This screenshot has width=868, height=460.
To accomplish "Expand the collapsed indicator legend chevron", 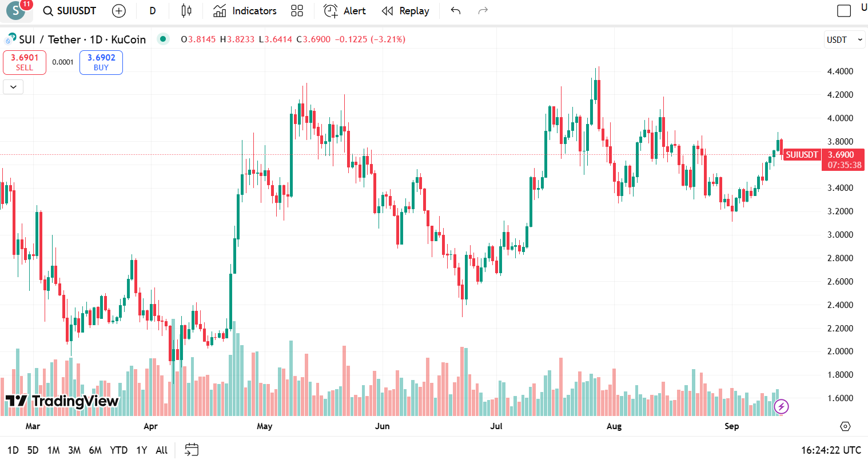I will (x=13, y=87).
